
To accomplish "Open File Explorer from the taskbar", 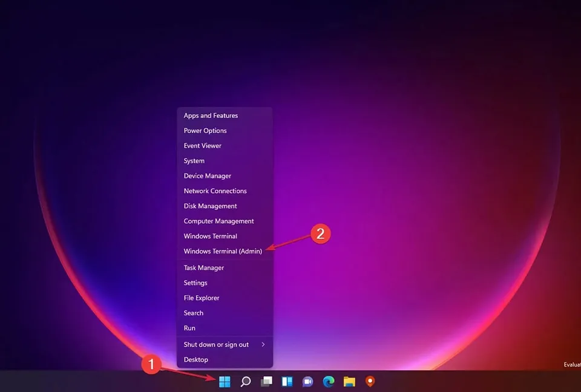I will pos(349,382).
